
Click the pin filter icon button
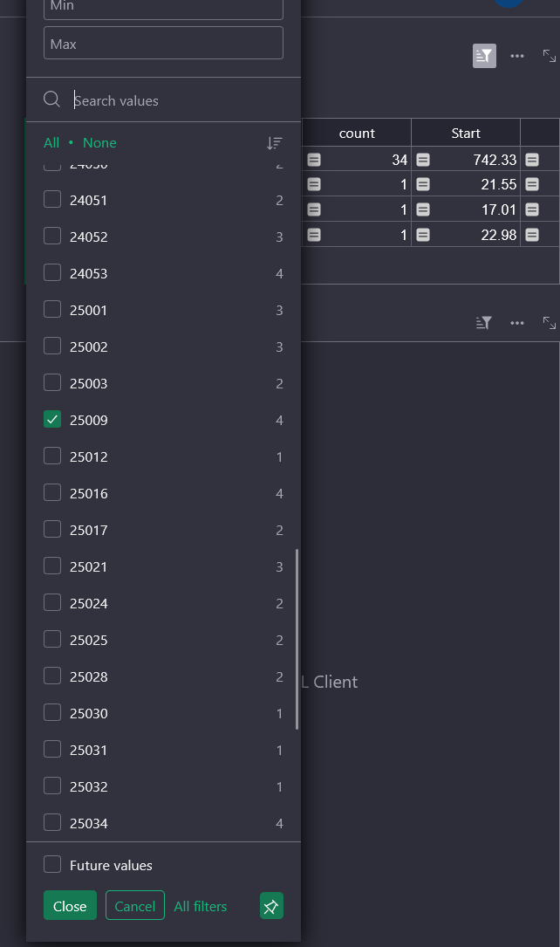(271, 906)
